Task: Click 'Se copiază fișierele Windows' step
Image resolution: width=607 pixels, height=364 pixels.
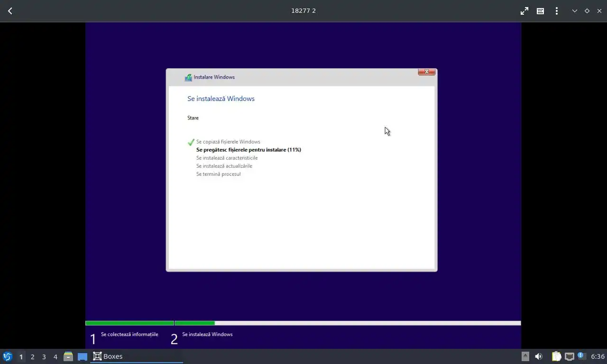Action: (x=228, y=142)
